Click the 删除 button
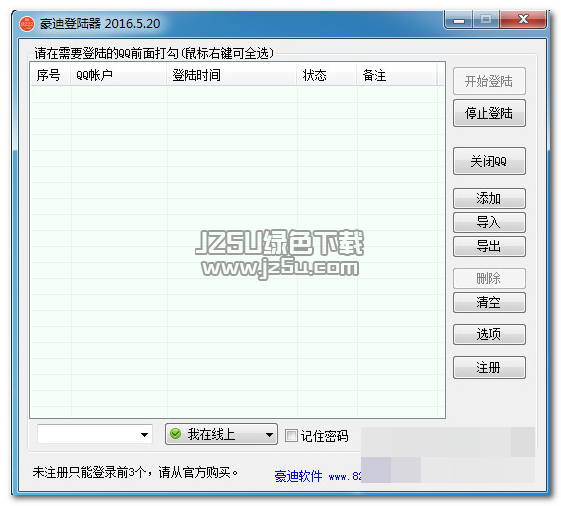Screen dimensions: 561x506 pyautogui.click(x=489, y=278)
